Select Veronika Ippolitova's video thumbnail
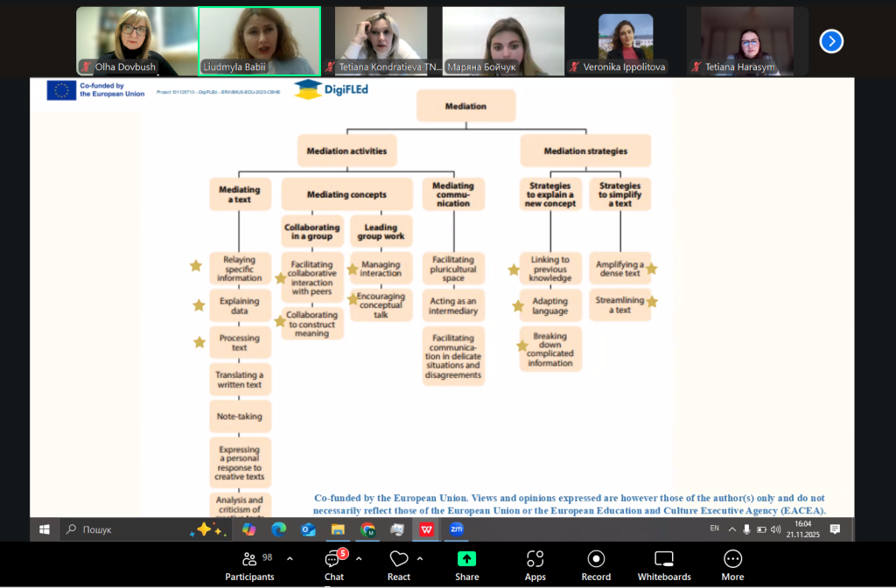The image size is (896, 588). pos(625,41)
